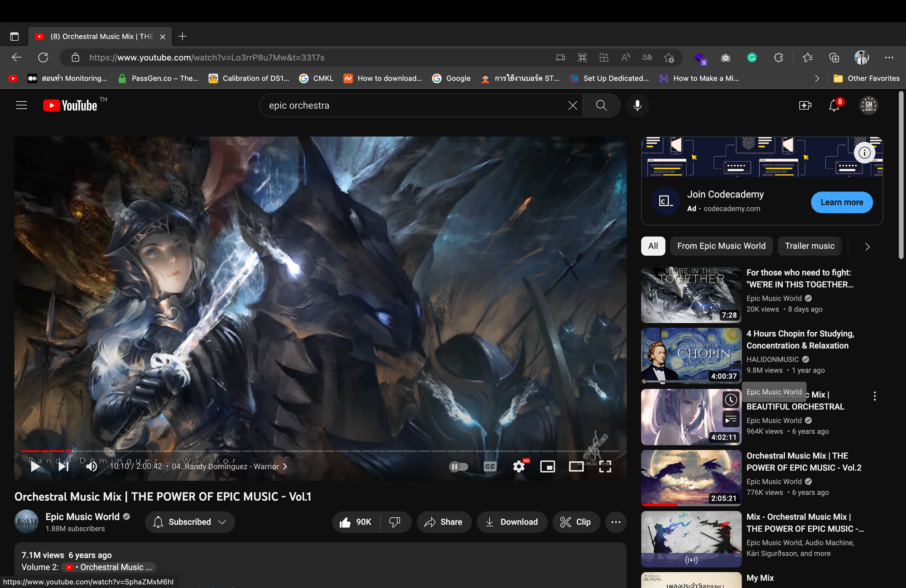
Task: Open more actions under the video
Action: click(x=616, y=522)
